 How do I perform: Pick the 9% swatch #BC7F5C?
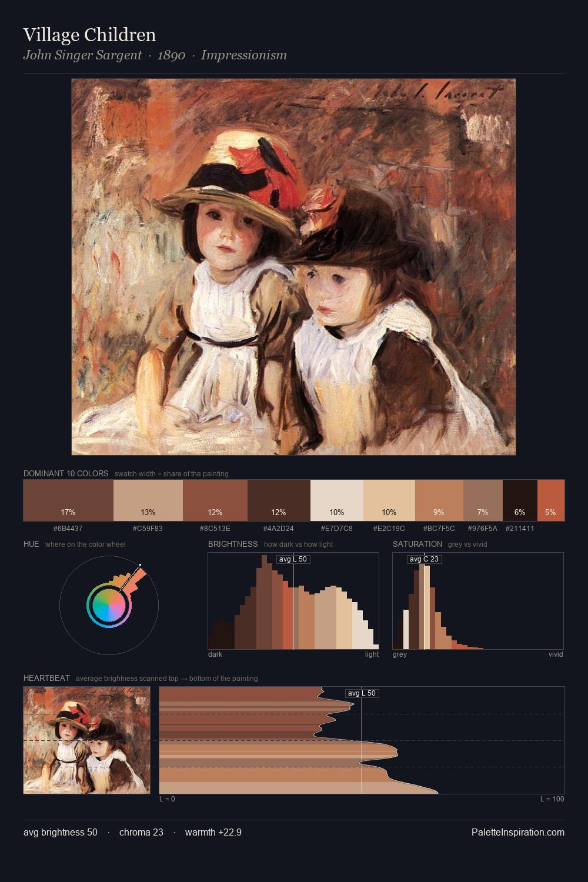coord(439,500)
